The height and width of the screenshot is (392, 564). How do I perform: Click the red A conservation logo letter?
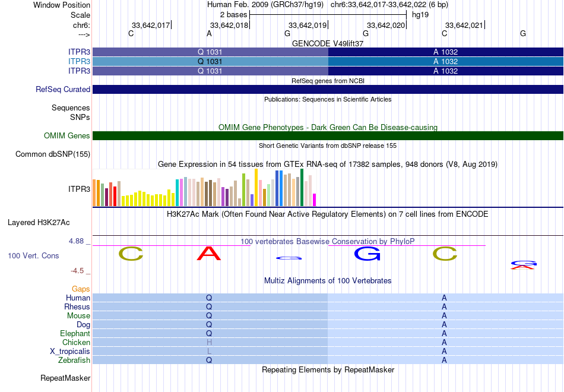[209, 254]
